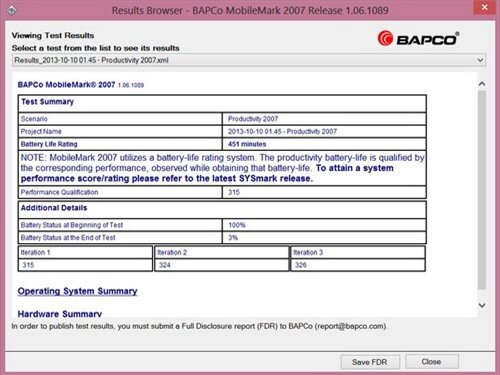Click the Hardware Summary heading
The height and width of the screenshot is (375, 500).
[x=60, y=314]
